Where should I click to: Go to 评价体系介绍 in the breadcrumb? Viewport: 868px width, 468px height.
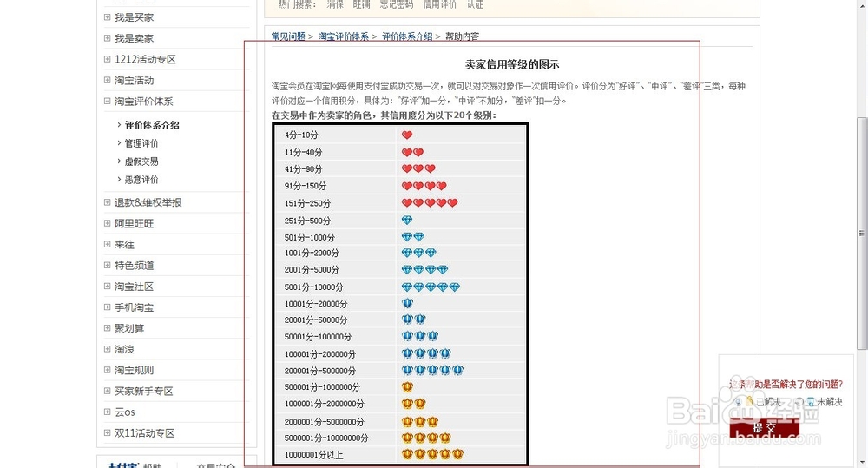(x=407, y=36)
